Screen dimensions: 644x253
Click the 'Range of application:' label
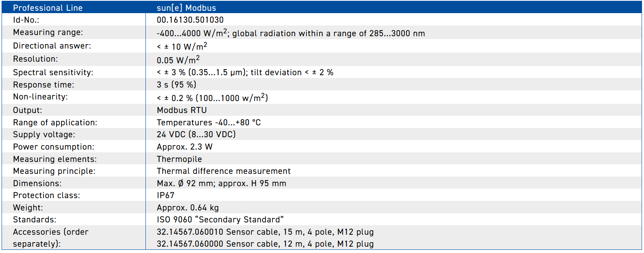(55, 123)
